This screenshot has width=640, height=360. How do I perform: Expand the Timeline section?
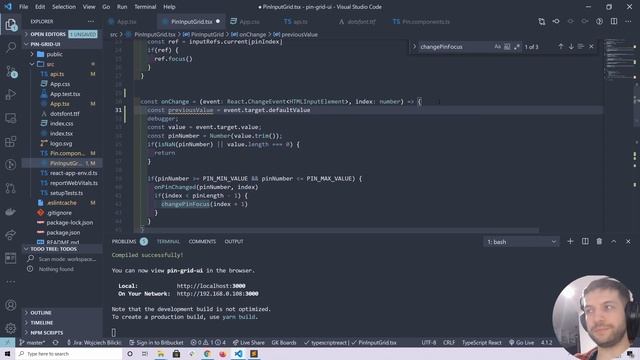pos(62,322)
